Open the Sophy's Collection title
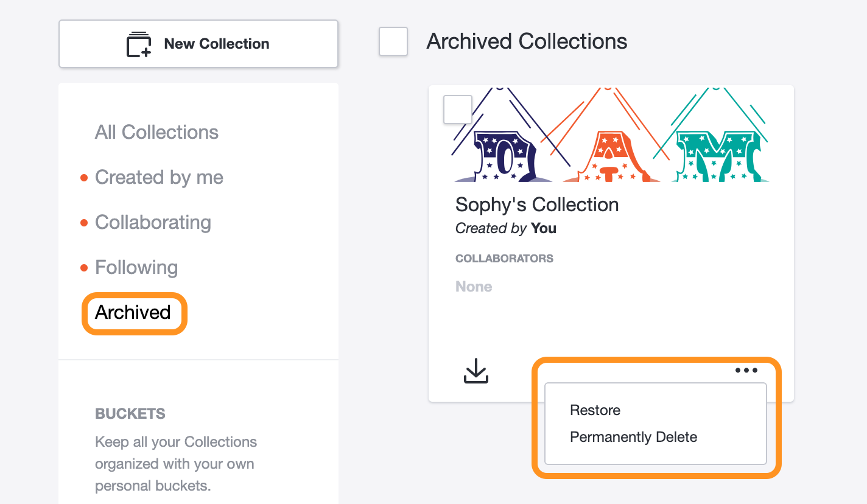Image resolution: width=867 pixels, height=504 pixels. (537, 205)
